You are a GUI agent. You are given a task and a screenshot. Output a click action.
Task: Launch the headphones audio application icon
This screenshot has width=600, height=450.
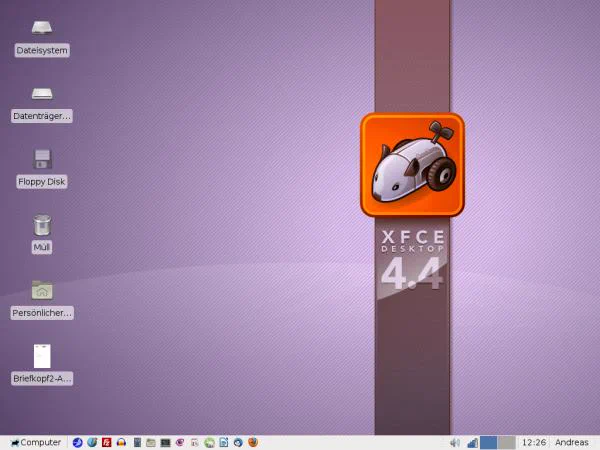[121, 442]
